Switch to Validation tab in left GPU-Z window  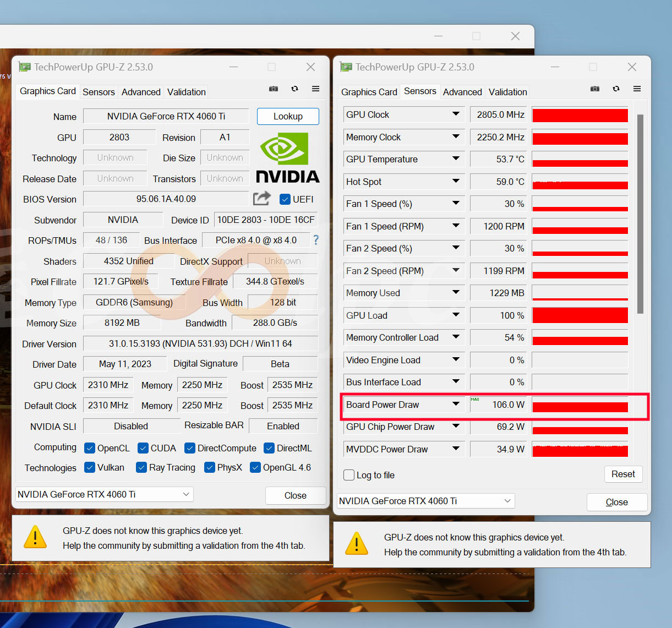pyautogui.click(x=187, y=92)
